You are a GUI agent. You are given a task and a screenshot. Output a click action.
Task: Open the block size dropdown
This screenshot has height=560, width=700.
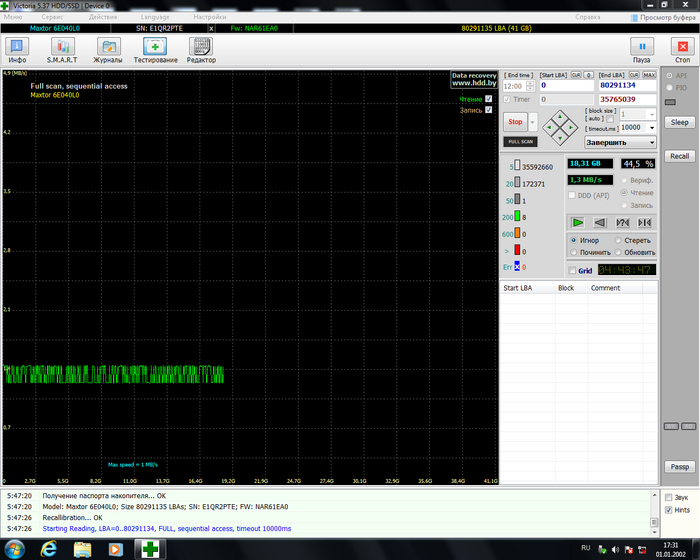[x=652, y=114]
